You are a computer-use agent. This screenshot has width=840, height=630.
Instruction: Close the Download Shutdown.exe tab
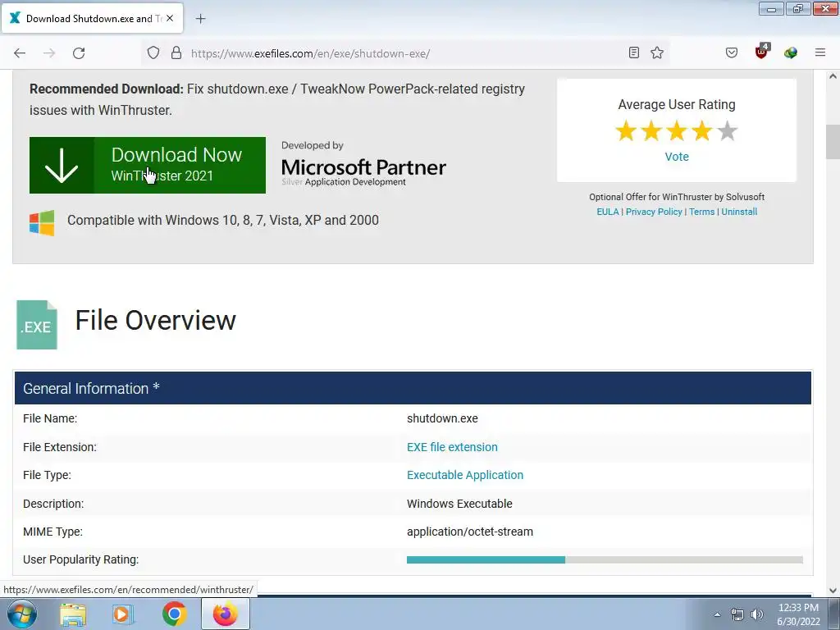170,18
